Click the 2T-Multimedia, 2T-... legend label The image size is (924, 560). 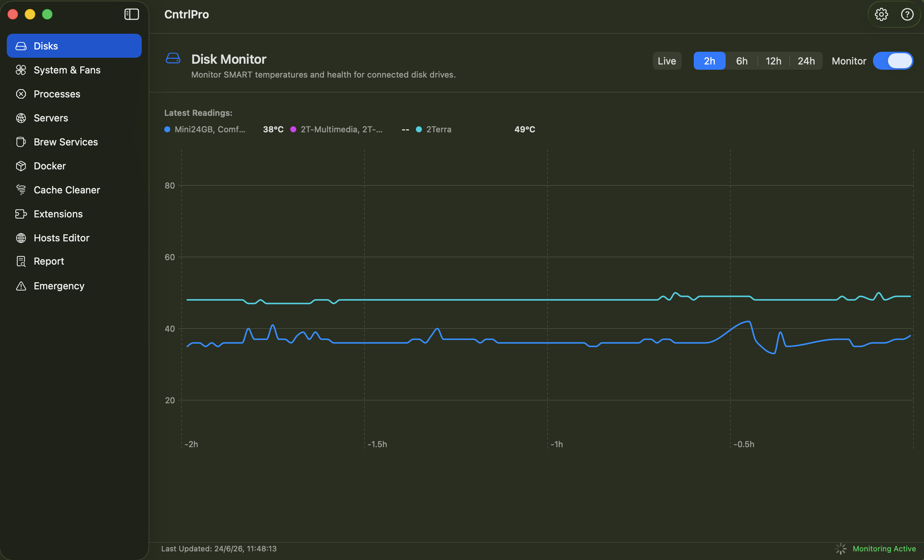[342, 129]
